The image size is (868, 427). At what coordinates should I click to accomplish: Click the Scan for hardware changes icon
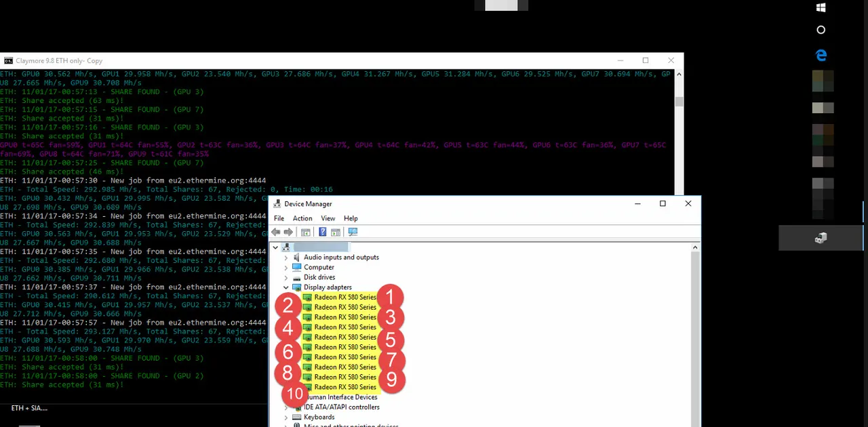pos(353,232)
